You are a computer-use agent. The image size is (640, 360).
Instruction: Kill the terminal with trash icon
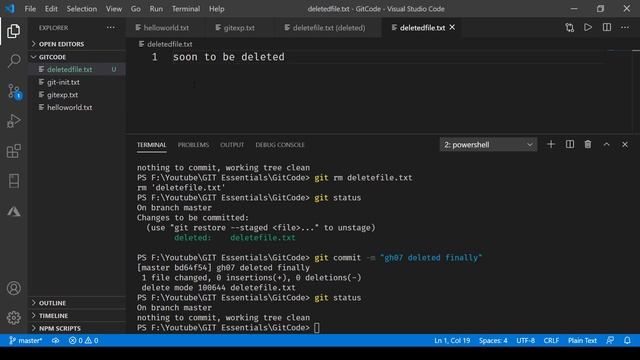588,144
